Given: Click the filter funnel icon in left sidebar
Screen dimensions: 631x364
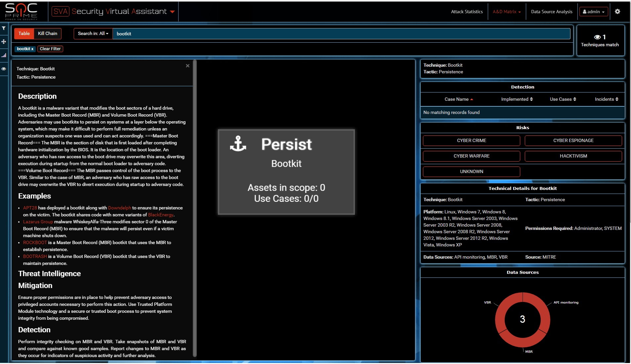Looking at the screenshot, I should (x=4, y=28).
